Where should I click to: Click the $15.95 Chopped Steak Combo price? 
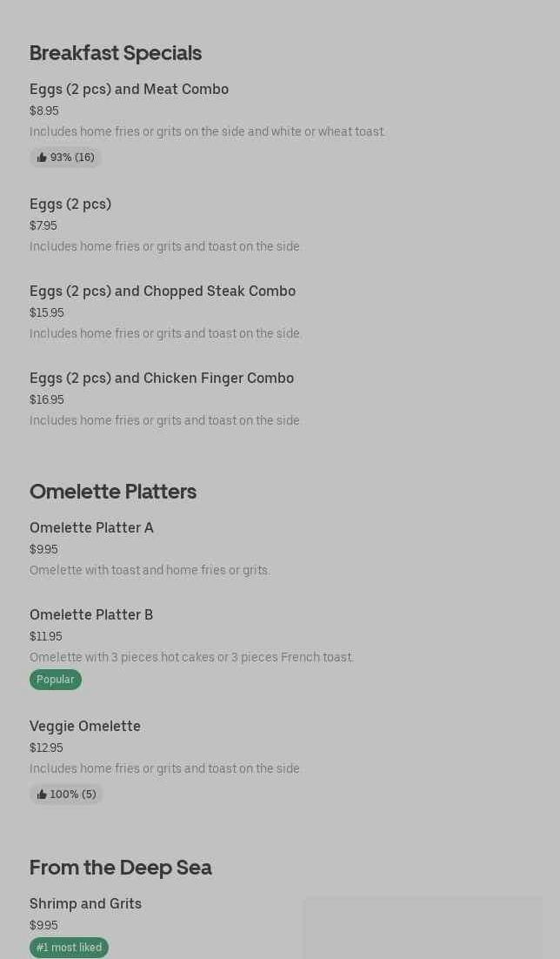(47, 312)
